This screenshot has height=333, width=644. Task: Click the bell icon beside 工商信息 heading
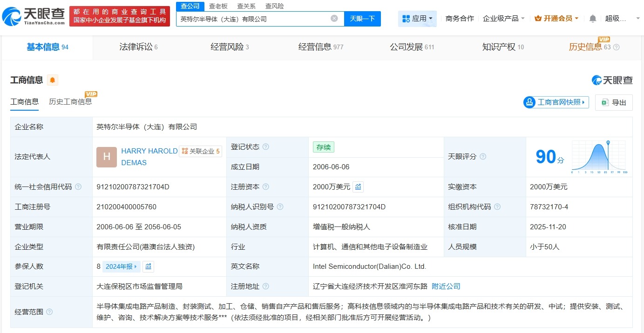pyautogui.click(x=52, y=80)
